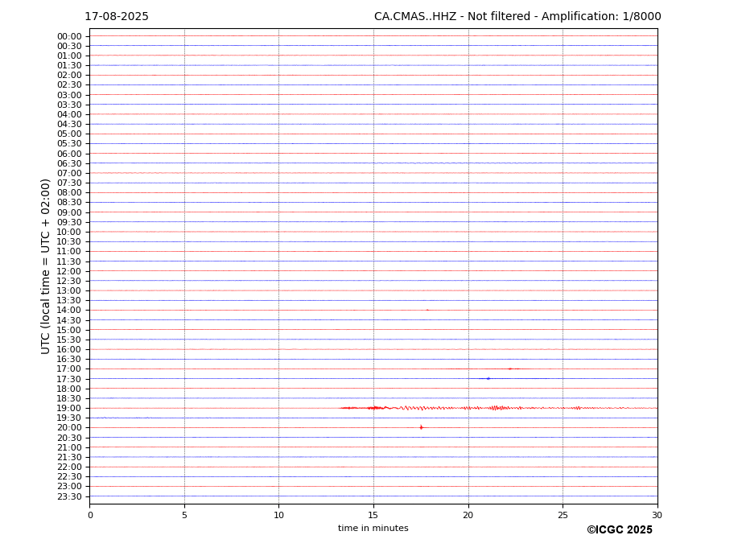746x560 pixels.
Task: Click the 17:00 time row label
Action: pos(69,369)
